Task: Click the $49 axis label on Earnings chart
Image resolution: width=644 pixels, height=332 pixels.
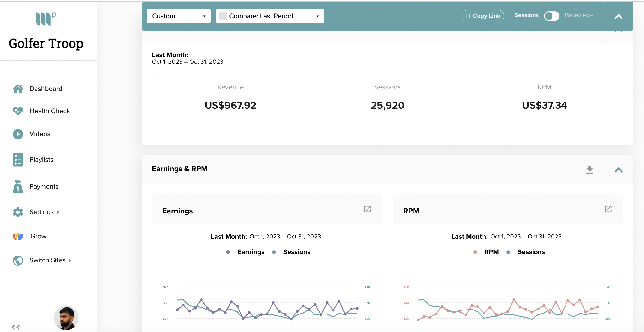Action: pyautogui.click(x=166, y=287)
